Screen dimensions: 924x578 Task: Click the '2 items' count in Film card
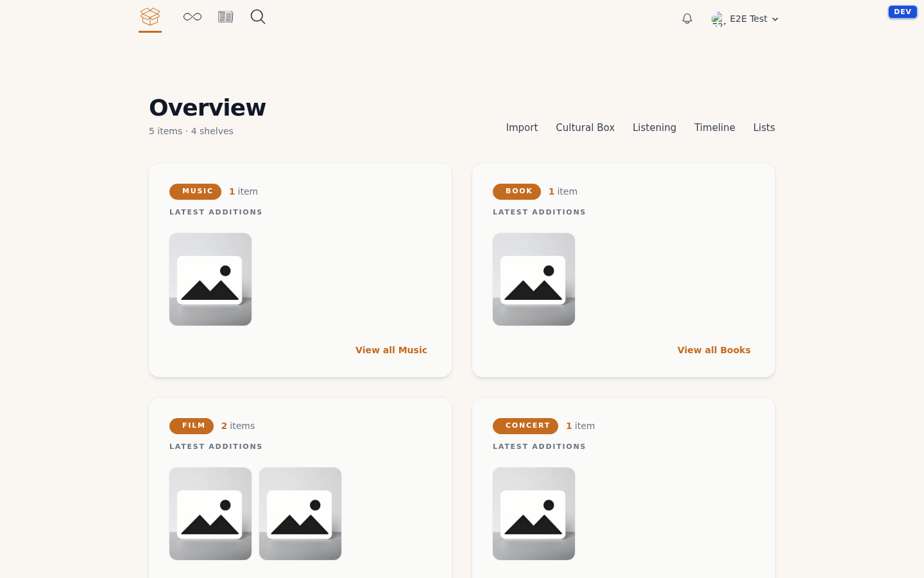[x=238, y=426]
